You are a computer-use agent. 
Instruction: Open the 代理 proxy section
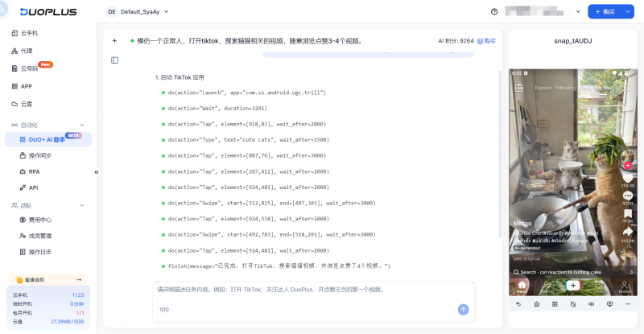[27, 51]
